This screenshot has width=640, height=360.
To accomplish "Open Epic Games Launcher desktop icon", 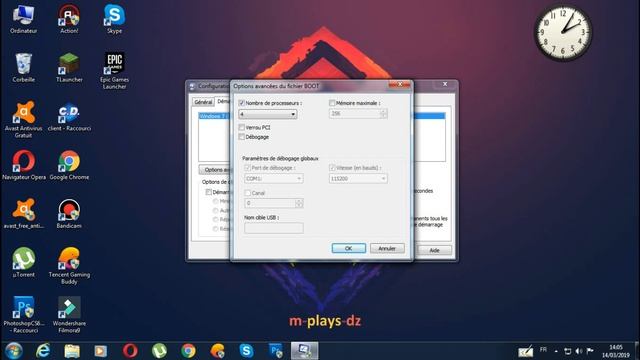I will [114, 71].
